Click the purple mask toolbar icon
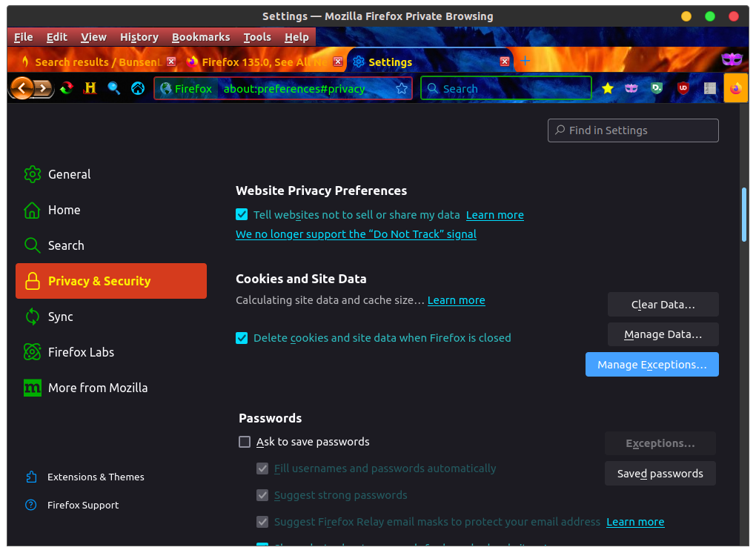Screen dimensions: 756x553 pos(631,88)
